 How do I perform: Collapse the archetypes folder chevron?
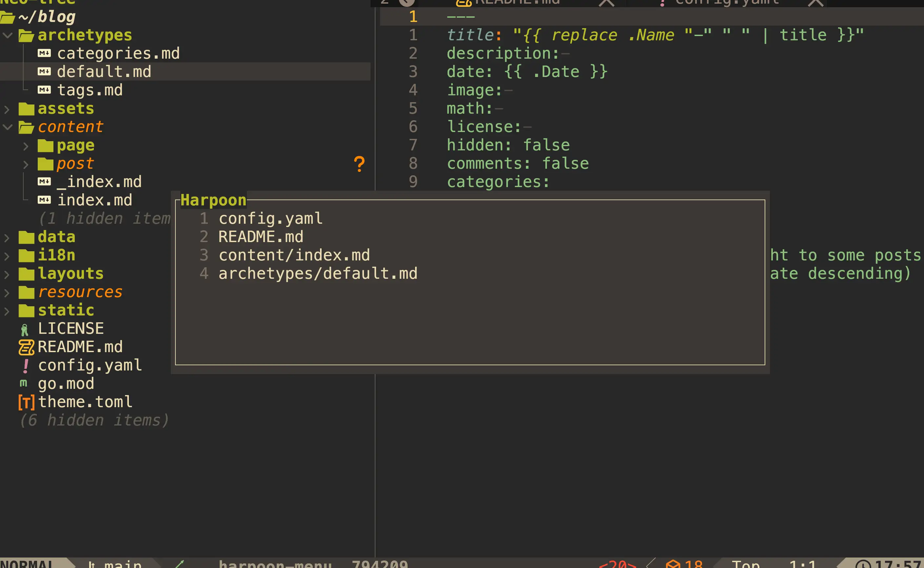(x=8, y=36)
